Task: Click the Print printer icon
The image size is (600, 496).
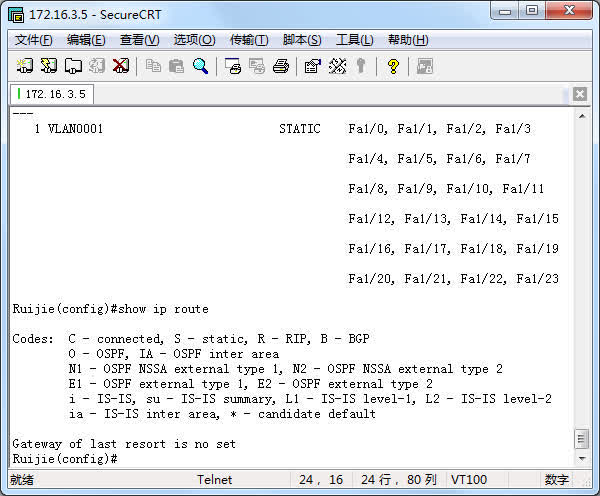Action: pos(281,66)
